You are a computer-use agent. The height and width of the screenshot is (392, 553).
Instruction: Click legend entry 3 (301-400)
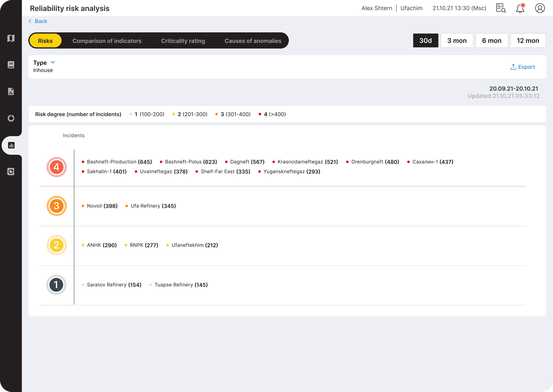click(x=233, y=114)
